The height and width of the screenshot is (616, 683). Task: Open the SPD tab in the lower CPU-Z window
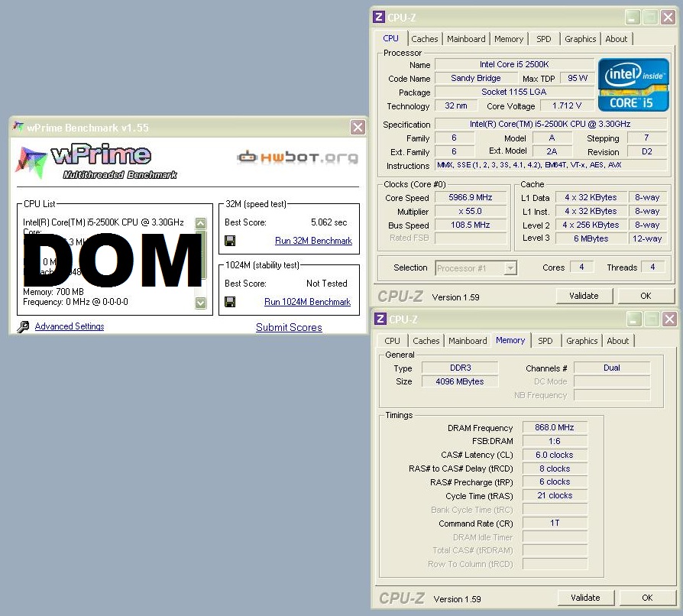pyautogui.click(x=545, y=341)
